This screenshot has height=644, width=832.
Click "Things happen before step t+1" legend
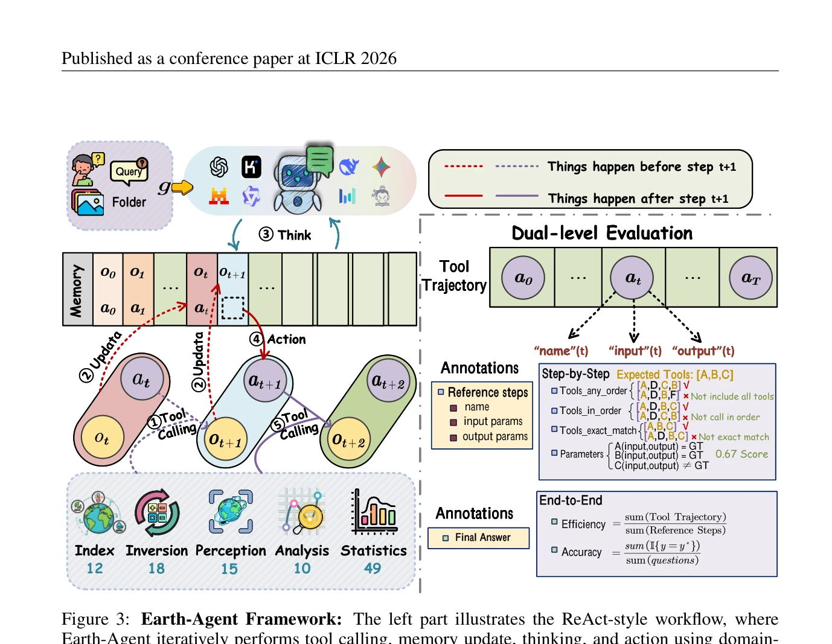(x=642, y=167)
